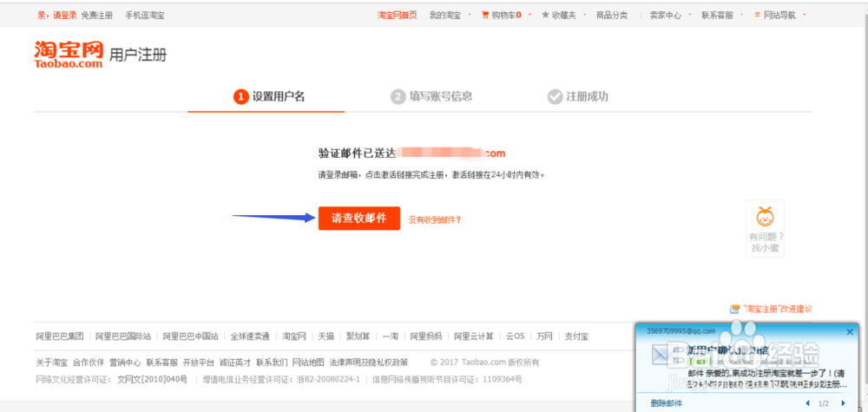The height and width of the screenshot is (412, 868).
Task: Open 我的淘宝 menu
Action: point(445,16)
